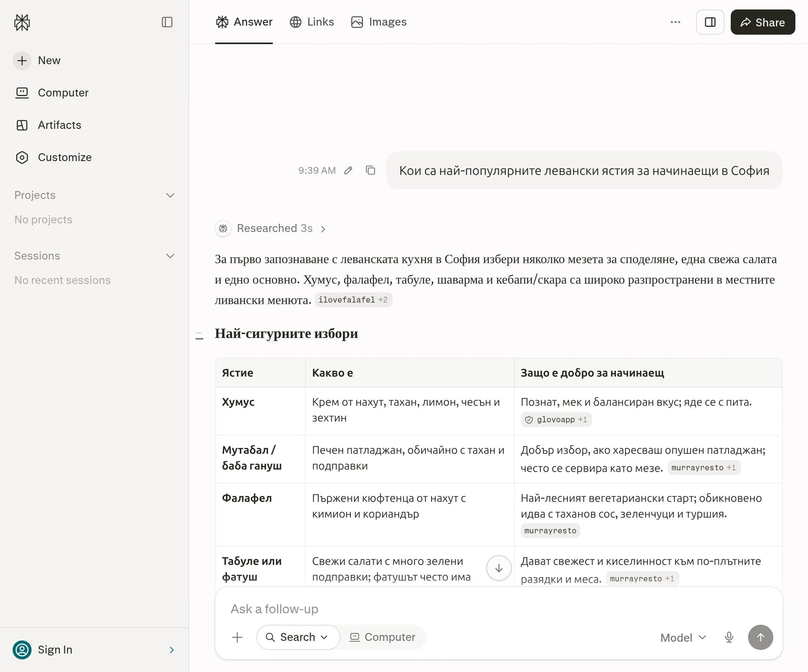Select the Хумус table cell
Screen dimensions: 808x672
[260, 411]
